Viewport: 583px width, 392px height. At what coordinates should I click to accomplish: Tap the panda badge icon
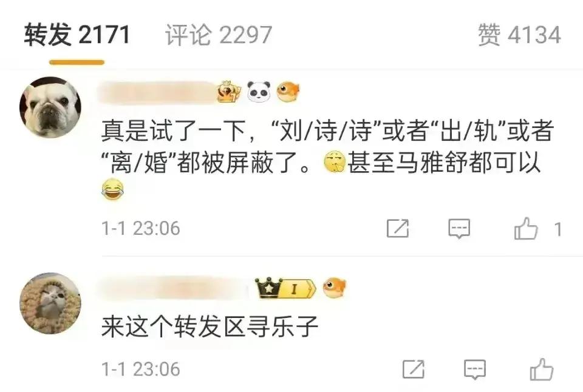(x=259, y=92)
